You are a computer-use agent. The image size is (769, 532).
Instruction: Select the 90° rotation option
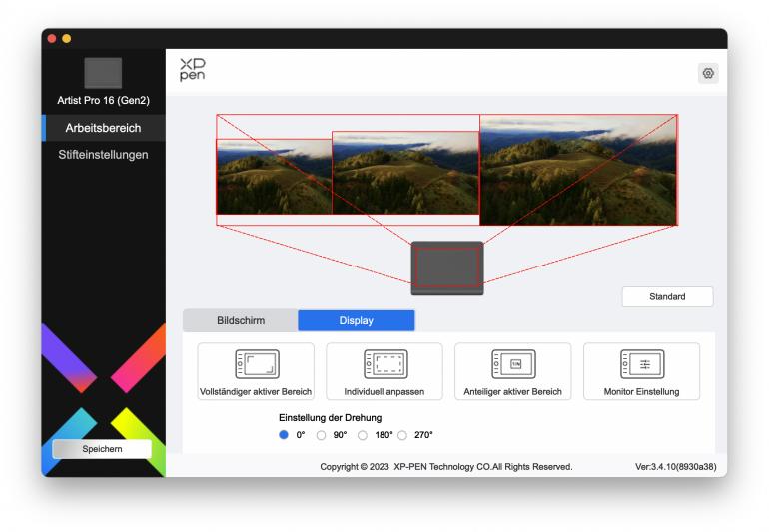[321, 435]
